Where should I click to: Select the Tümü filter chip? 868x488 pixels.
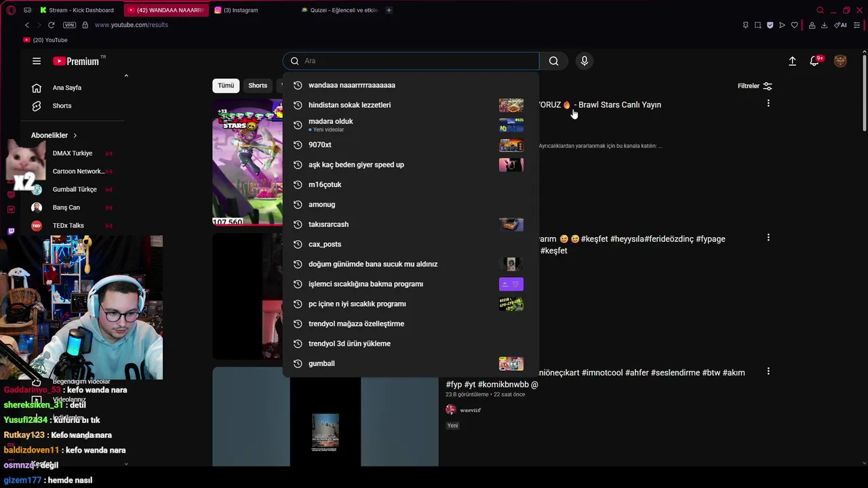click(x=226, y=85)
